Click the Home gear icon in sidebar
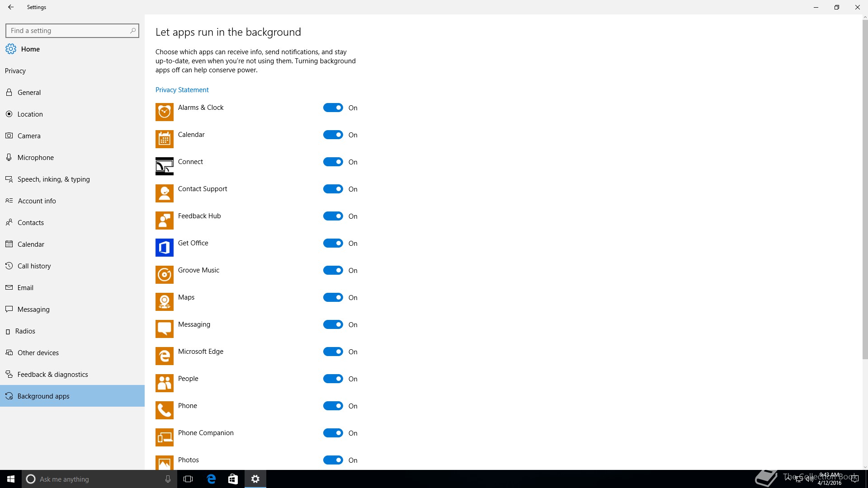The width and height of the screenshot is (868, 488). tap(11, 49)
